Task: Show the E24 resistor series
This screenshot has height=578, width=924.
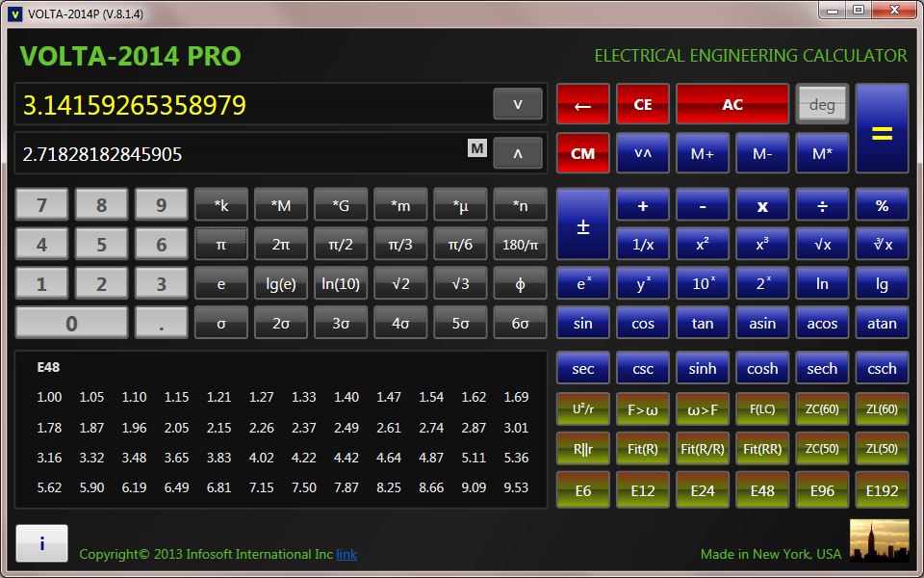Action: 703,489
